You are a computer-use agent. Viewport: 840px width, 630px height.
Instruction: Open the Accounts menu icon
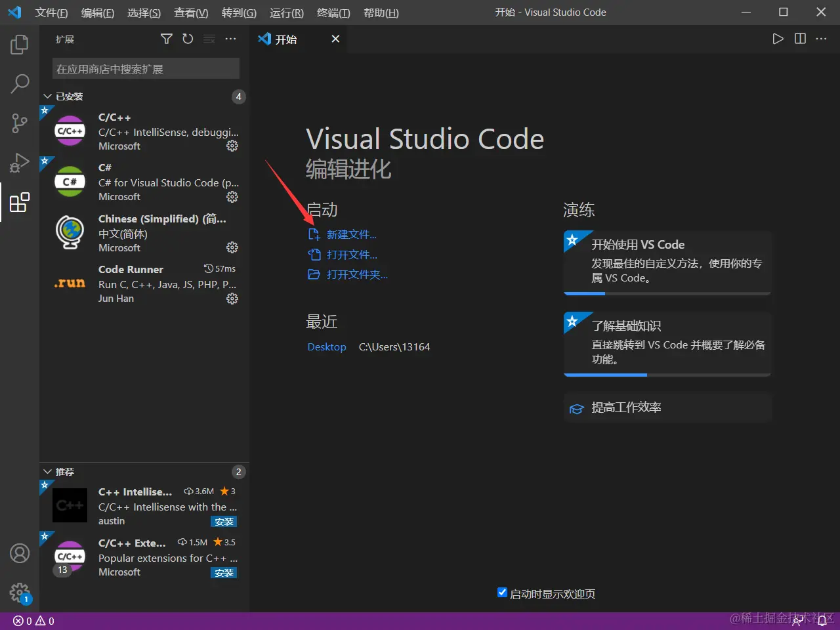coord(20,553)
